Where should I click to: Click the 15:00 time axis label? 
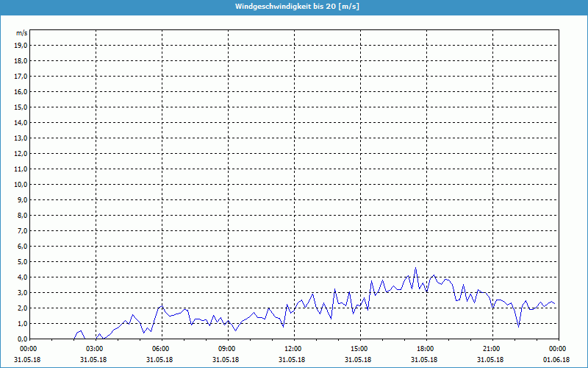tap(359, 349)
